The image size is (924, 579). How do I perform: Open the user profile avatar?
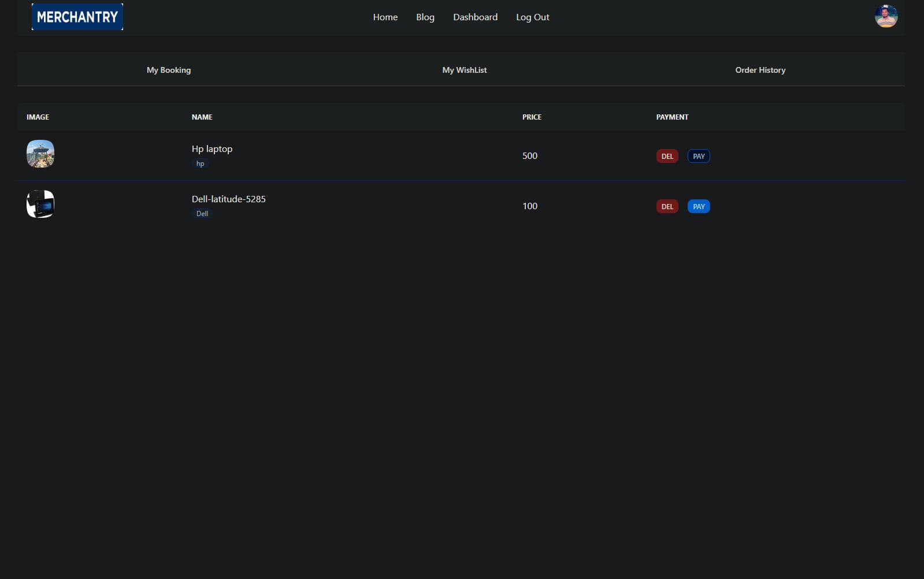[885, 16]
